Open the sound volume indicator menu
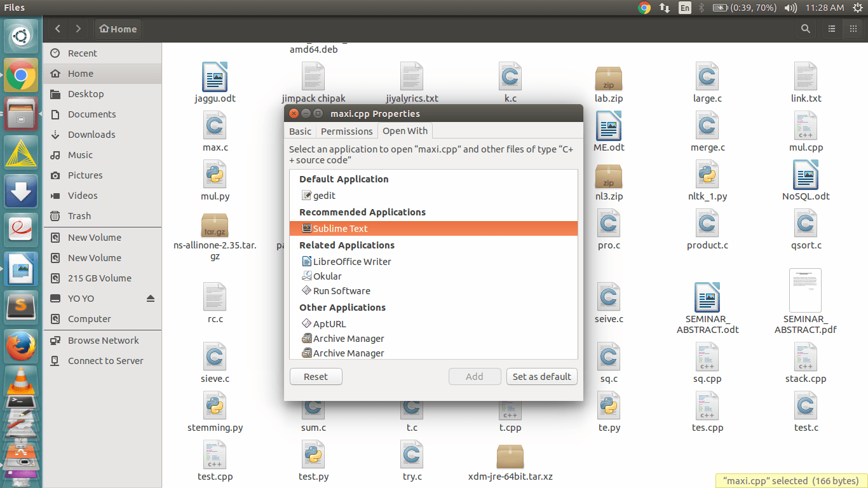The height and width of the screenshot is (488, 868). pos(790,8)
